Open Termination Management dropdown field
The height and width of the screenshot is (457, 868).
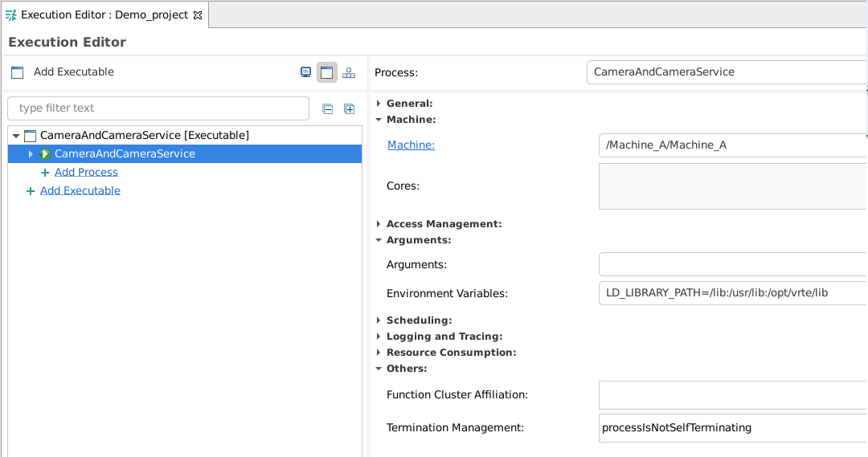pyautogui.click(x=733, y=427)
